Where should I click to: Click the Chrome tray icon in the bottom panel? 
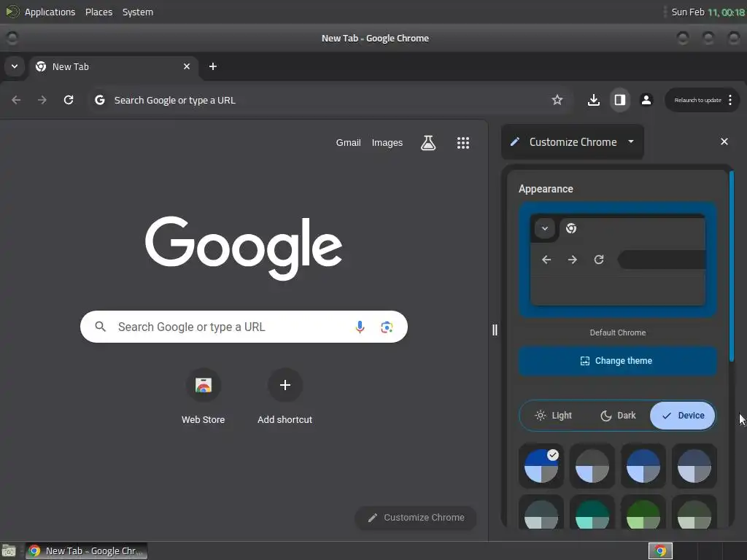660,551
